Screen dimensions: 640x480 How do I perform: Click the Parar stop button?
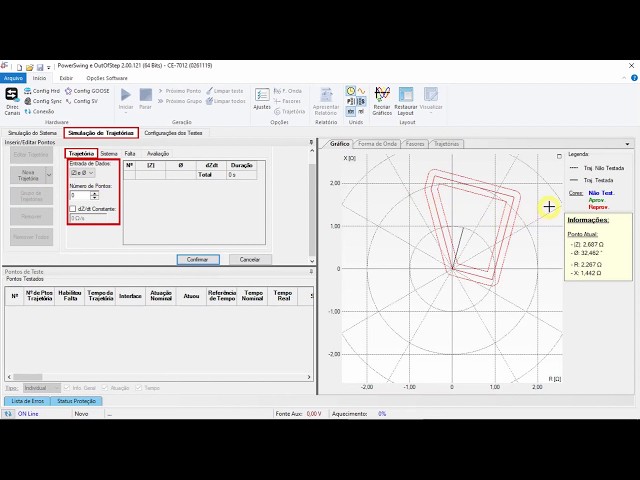[145, 99]
